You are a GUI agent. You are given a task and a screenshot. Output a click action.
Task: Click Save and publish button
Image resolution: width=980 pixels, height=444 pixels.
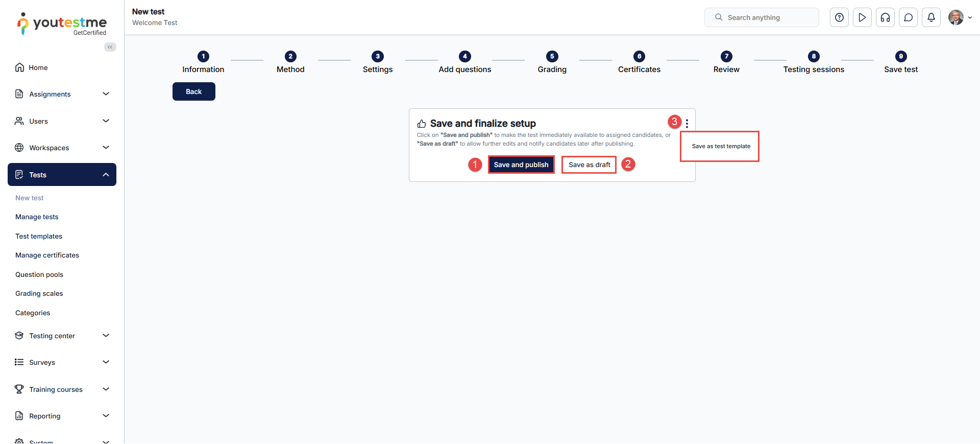pos(521,165)
